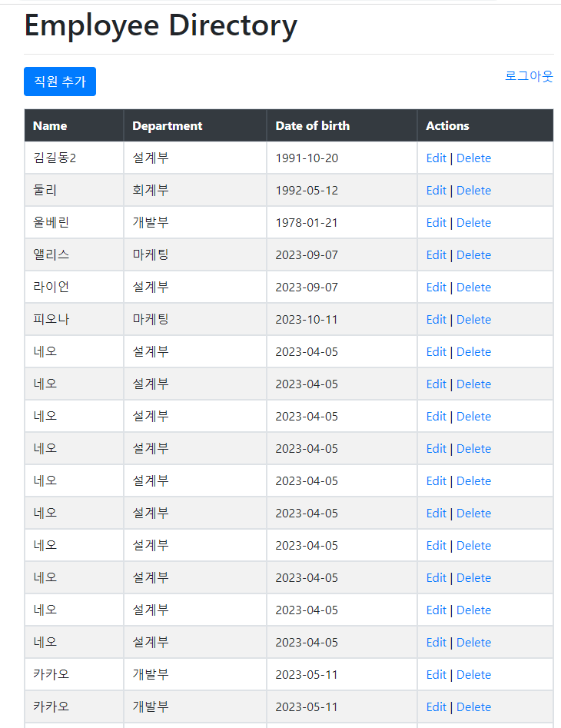The image size is (561, 728).
Task: Click the 직원 추가 button
Action: pyautogui.click(x=60, y=81)
